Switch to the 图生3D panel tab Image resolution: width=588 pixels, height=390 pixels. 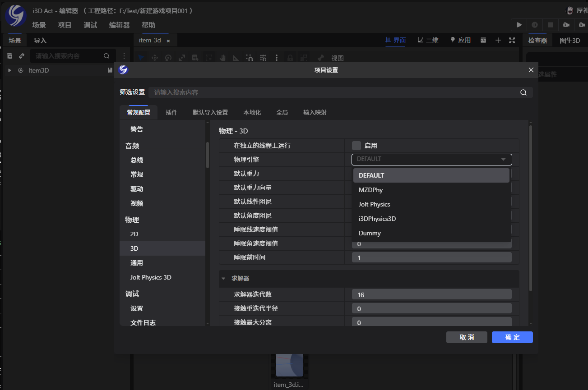click(x=570, y=41)
